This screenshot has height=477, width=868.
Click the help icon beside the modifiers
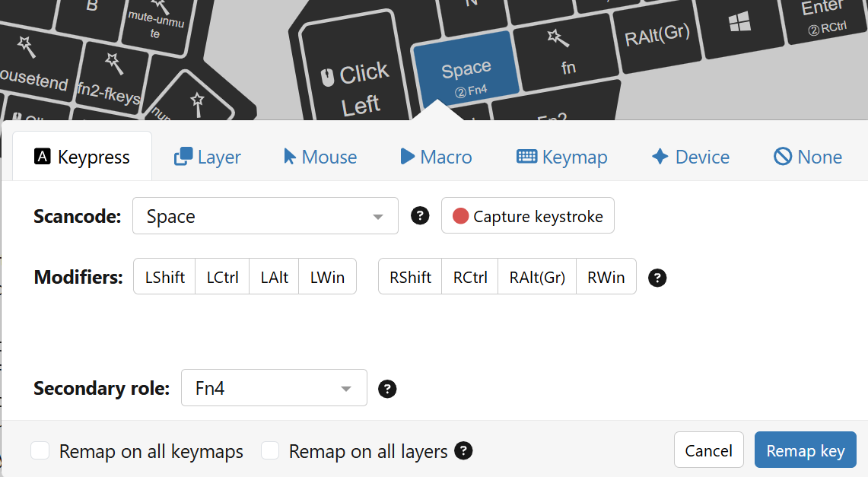(657, 278)
